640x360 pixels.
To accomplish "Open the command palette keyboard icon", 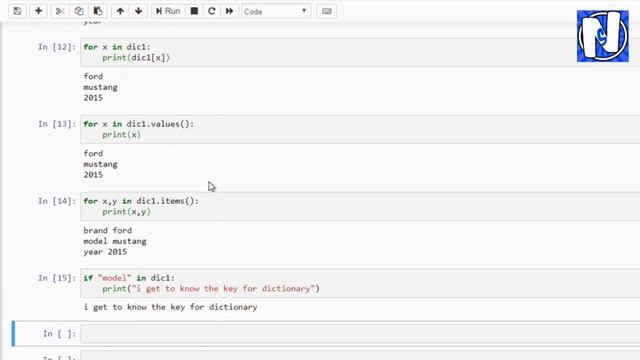I will pos(327,11).
